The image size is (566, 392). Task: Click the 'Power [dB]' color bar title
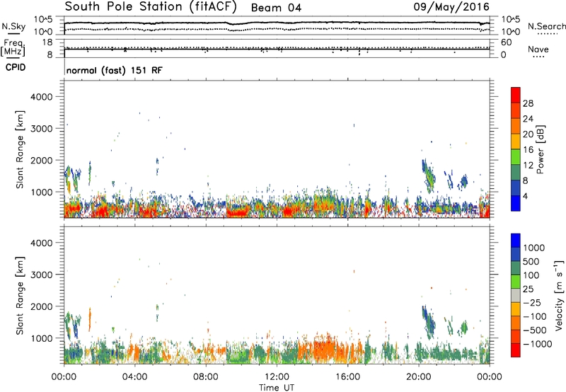tap(541, 149)
